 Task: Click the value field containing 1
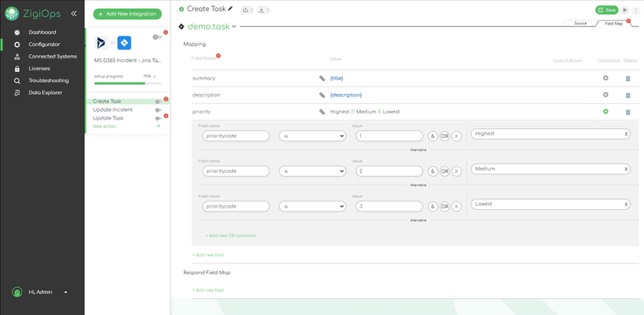pyautogui.click(x=389, y=136)
